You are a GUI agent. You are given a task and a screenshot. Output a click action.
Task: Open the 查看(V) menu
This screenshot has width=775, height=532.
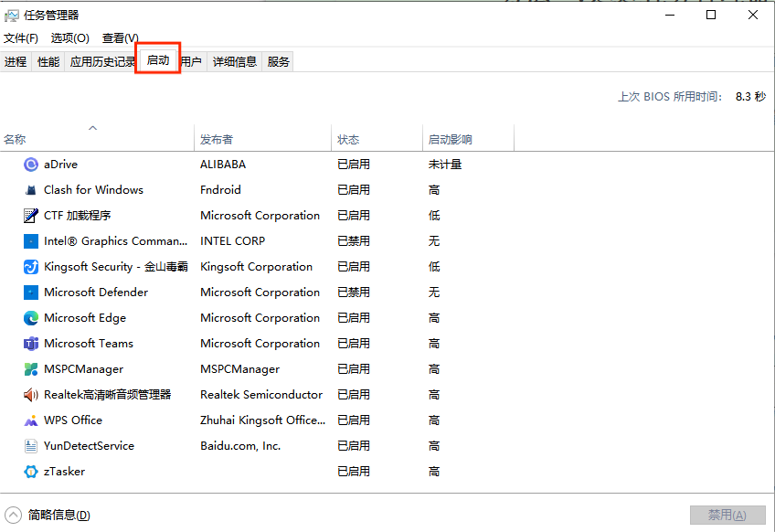coord(119,37)
